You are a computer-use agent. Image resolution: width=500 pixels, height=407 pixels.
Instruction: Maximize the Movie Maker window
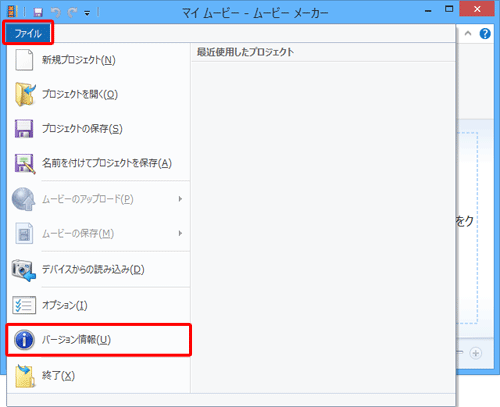(x=449, y=9)
